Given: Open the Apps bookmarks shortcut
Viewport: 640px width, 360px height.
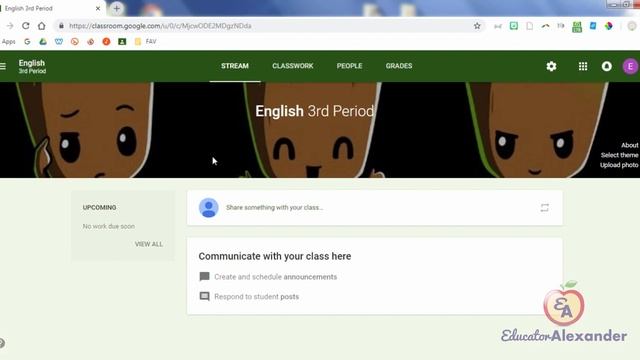Looking at the screenshot, I should pos(9,42).
